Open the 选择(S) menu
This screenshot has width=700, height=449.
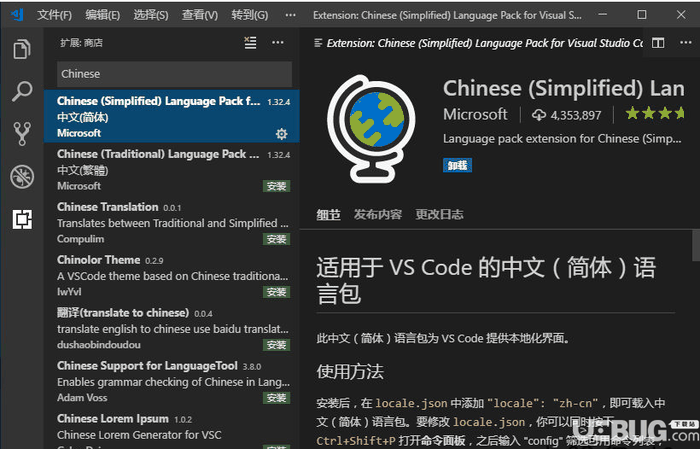[151, 15]
